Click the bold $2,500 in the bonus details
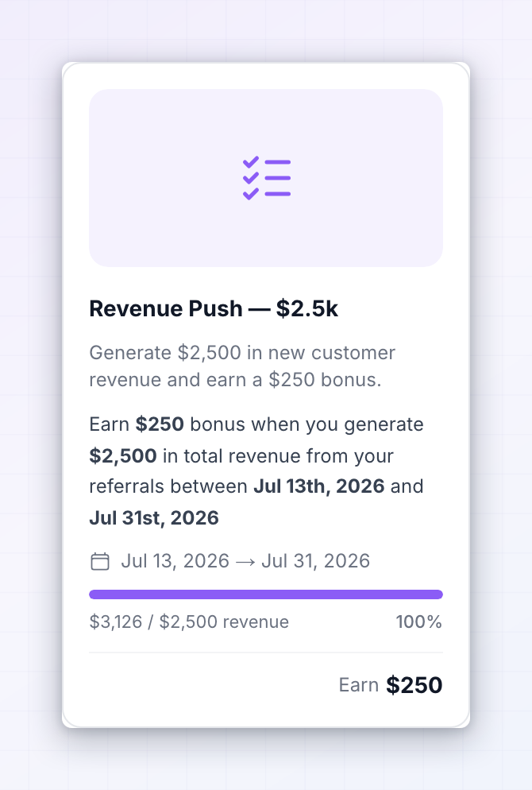This screenshot has width=532, height=790. (x=123, y=456)
